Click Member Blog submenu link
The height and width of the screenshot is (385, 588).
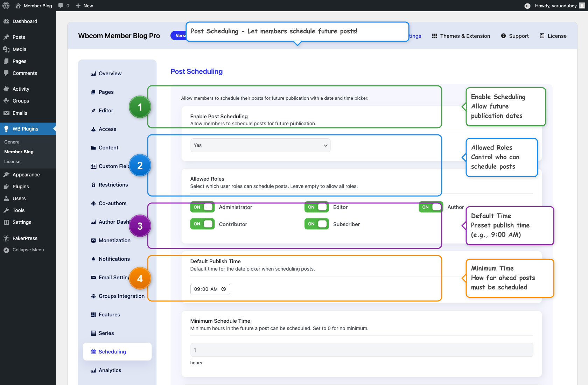pyautogui.click(x=19, y=152)
